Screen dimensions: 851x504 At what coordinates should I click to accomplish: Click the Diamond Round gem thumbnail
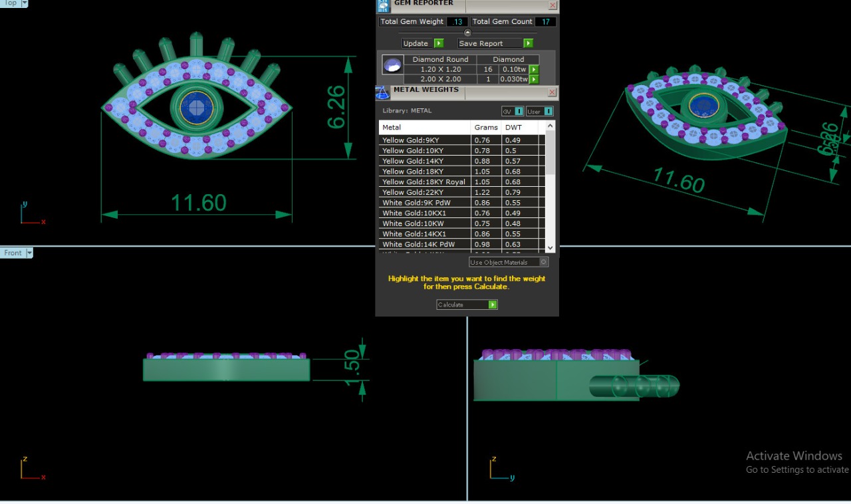click(392, 65)
